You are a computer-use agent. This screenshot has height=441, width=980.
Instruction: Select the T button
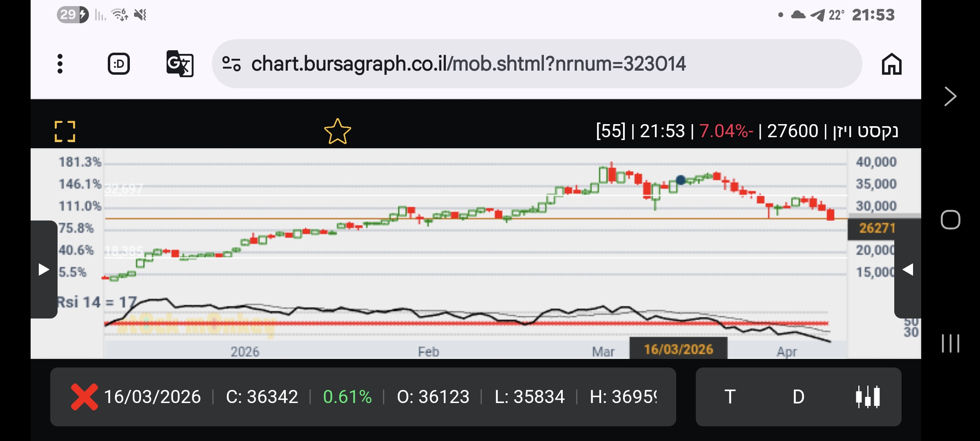[x=730, y=396]
